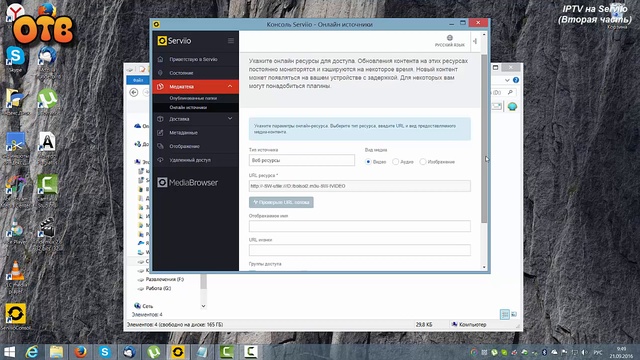The height and width of the screenshot is (360, 640).
Task: Toggle the sidebar hamburger menu
Action: (x=231, y=41)
